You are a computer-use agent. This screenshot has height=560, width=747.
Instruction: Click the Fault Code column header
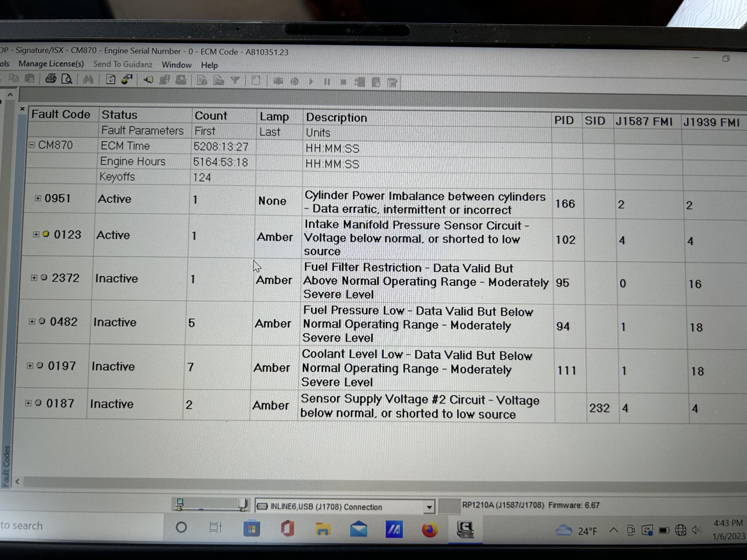coord(61,114)
